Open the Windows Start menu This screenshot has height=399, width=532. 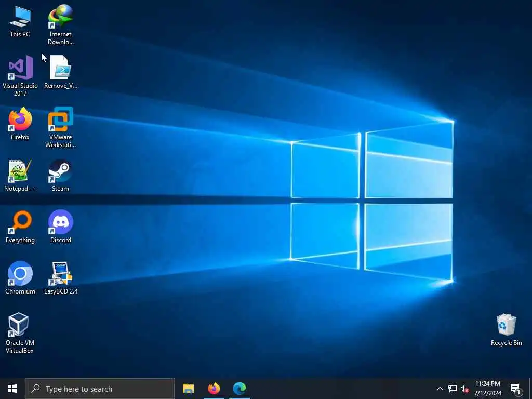[12, 389]
